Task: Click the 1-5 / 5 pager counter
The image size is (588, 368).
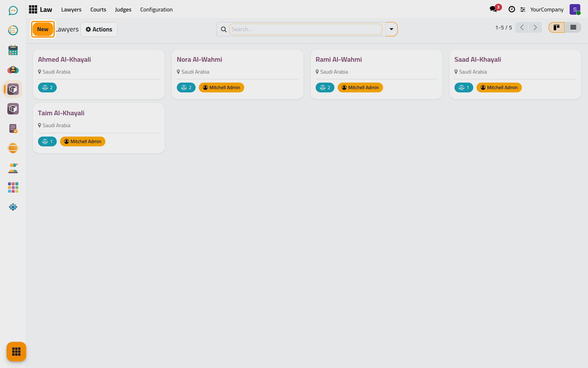Action: [x=503, y=28]
